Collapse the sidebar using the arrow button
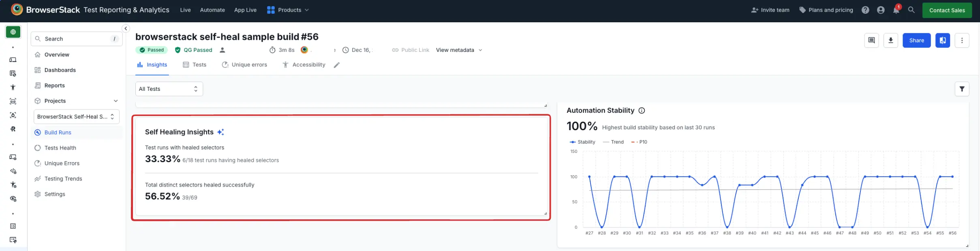 pyautogui.click(x=126, y=28)
